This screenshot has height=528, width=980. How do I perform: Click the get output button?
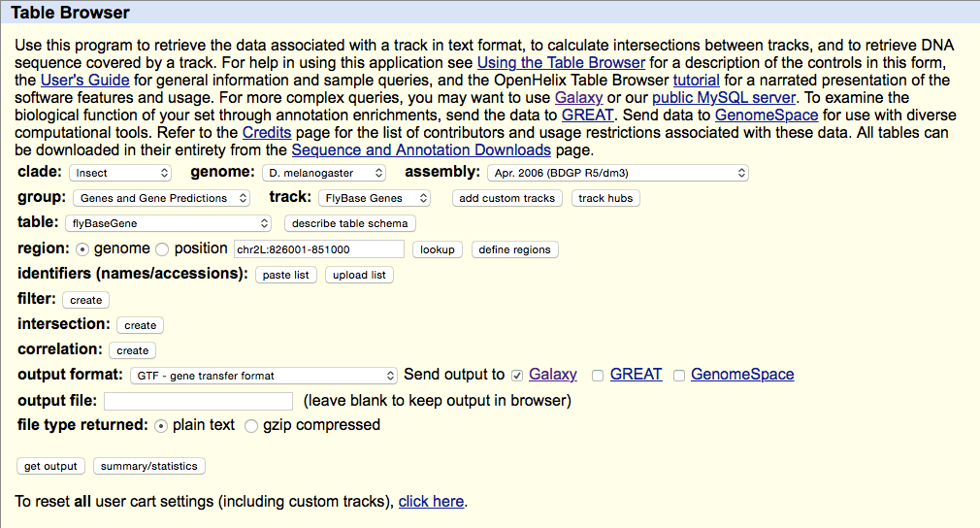pos(50,466)
